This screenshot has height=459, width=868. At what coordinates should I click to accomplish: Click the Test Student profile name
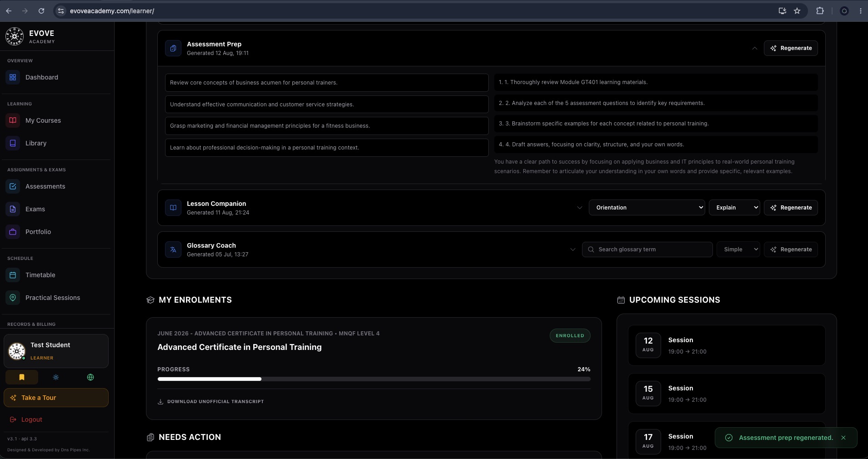[50, 345]
